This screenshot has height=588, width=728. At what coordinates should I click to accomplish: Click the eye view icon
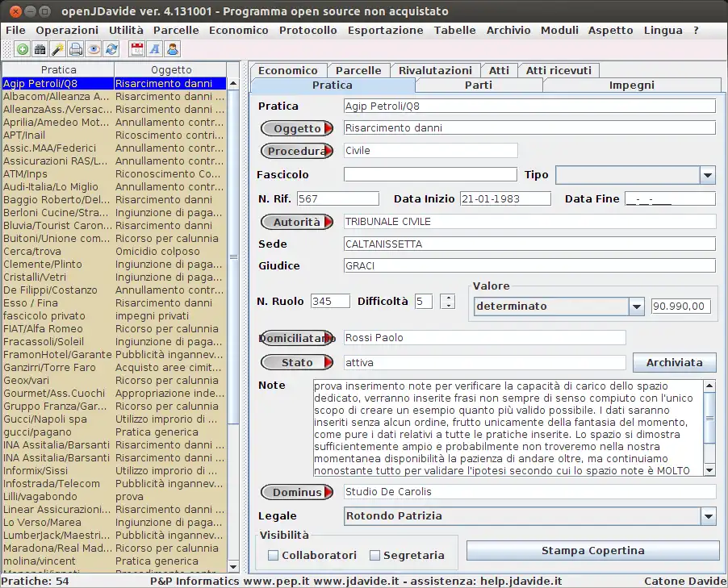tap(94, 49)
